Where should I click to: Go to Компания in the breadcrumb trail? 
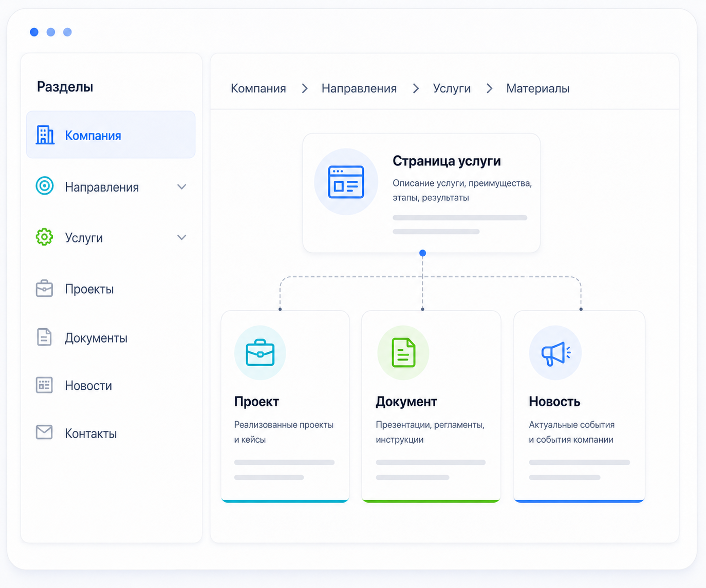[258, 88]
